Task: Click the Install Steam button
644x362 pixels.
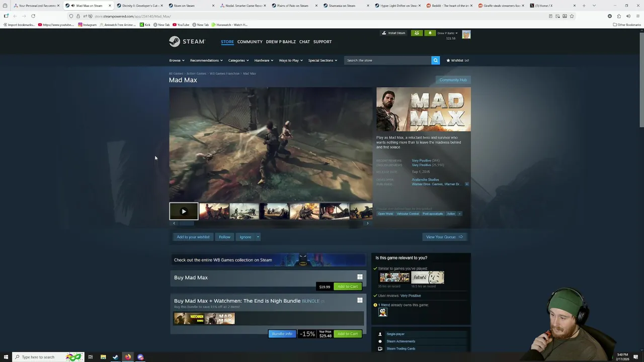Action: pyautogui.click(x=393, y=33)
